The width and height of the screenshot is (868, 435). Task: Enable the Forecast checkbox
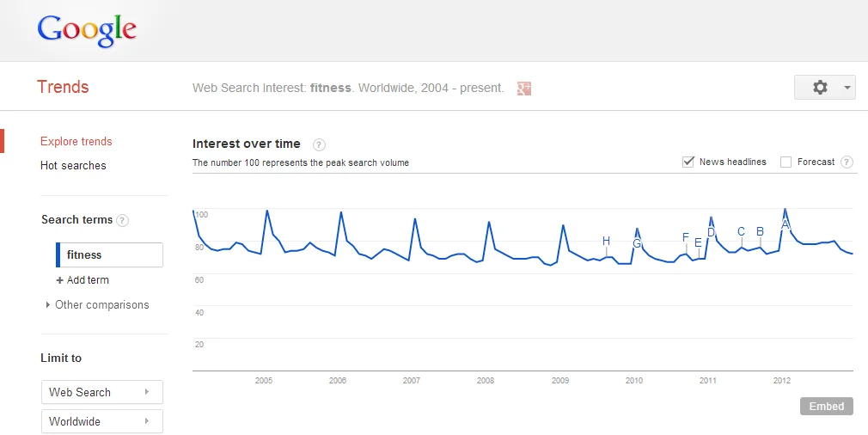[785, 162]
